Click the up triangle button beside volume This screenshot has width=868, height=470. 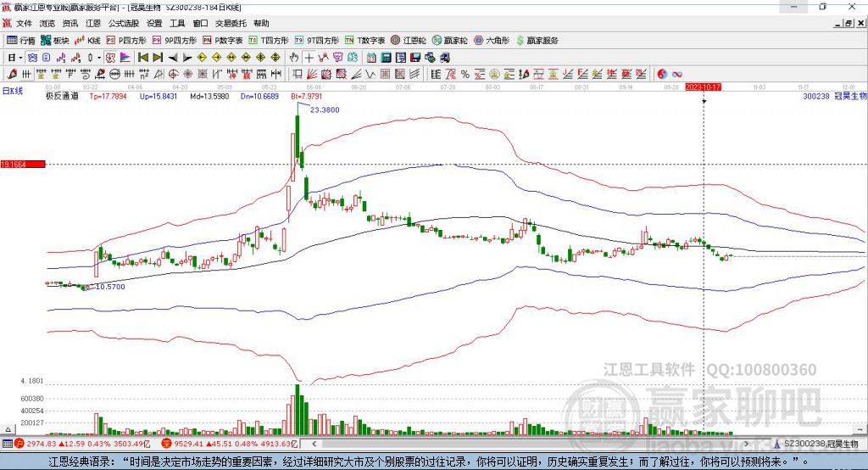tap(8, 429)
